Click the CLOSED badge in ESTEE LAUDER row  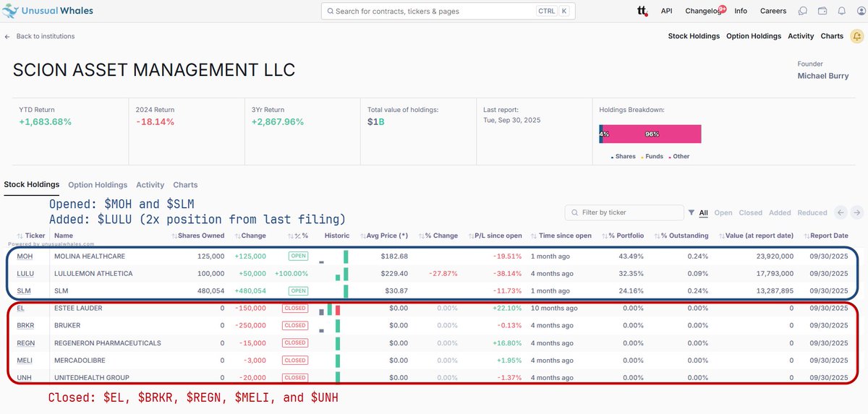(295, 309)
